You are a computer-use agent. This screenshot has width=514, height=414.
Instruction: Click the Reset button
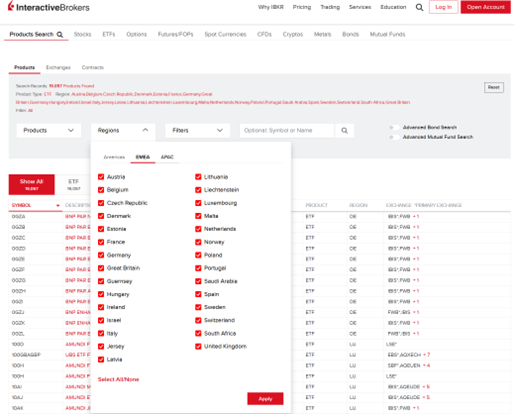tap(494, 87)
